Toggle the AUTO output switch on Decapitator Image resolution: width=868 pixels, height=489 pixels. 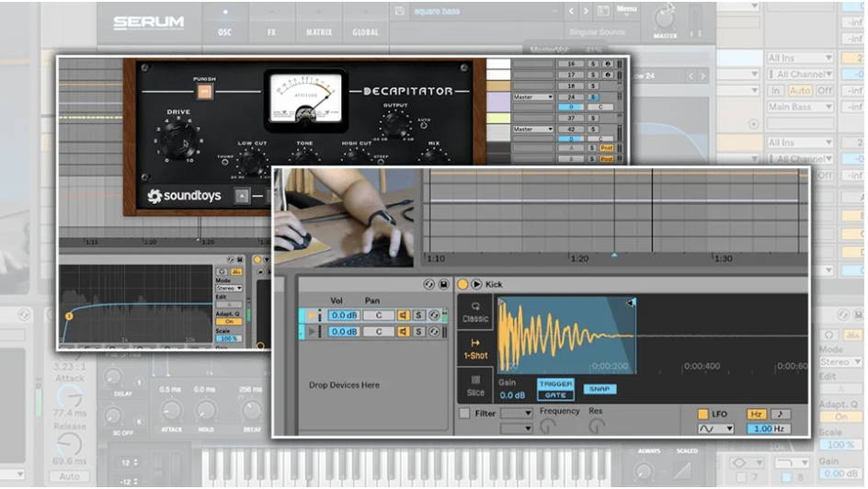point(424,126)
